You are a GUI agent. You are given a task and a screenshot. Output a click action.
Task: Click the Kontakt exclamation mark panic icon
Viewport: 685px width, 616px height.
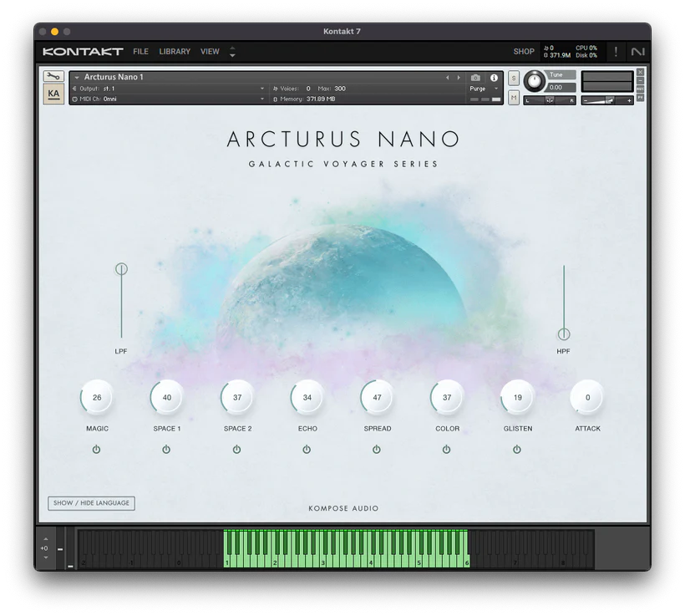(616, 51)
